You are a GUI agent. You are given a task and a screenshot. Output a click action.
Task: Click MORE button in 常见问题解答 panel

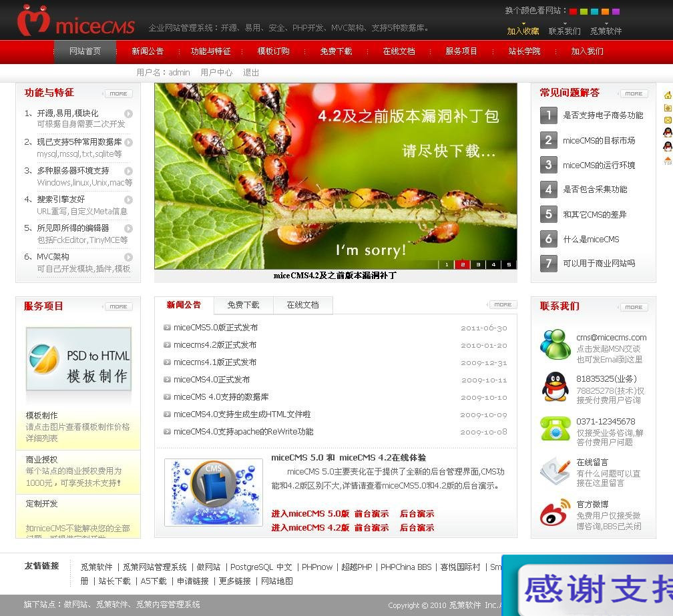point(633,93)
